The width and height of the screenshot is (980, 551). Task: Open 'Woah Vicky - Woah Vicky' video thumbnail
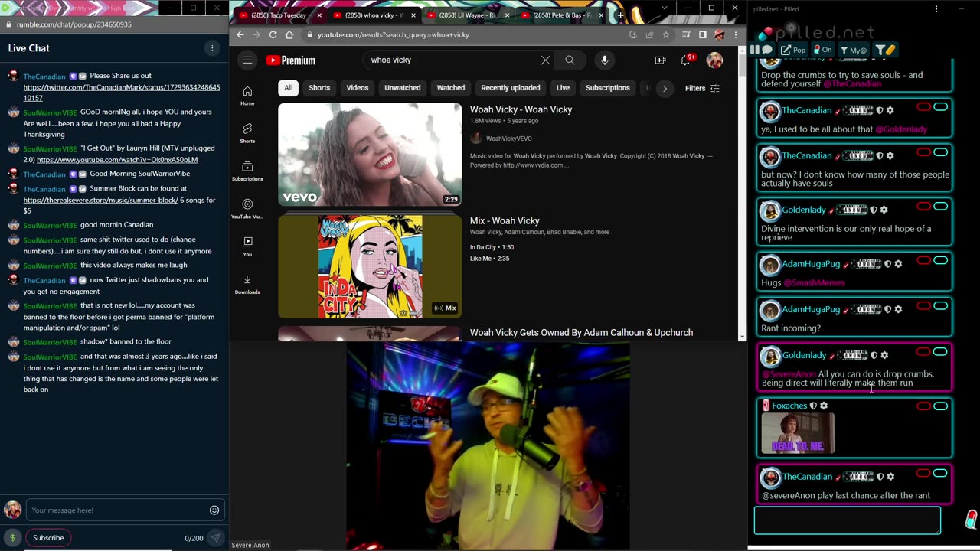point(370,155)
